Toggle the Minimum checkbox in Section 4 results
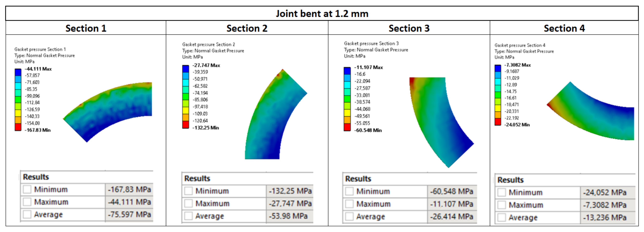Image resolution: width=644 pixels, height=232 pixels. pyautogui.click(x=502, y=192)
